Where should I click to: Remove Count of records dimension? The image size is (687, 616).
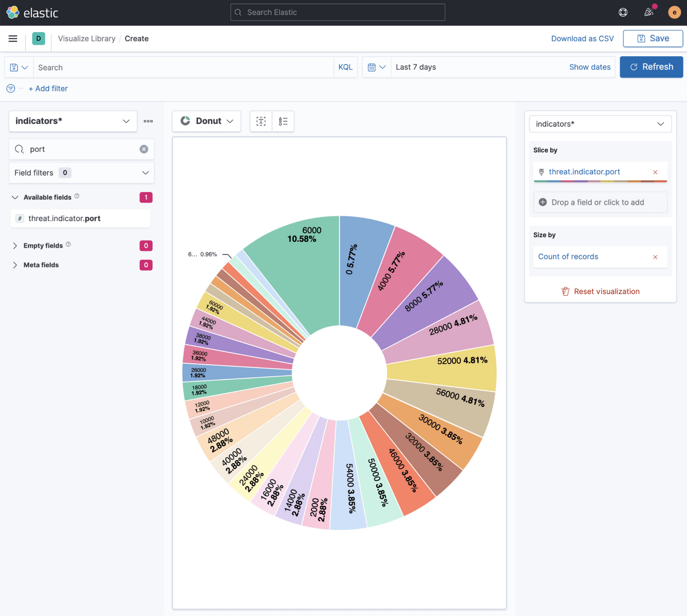(655, 257)
